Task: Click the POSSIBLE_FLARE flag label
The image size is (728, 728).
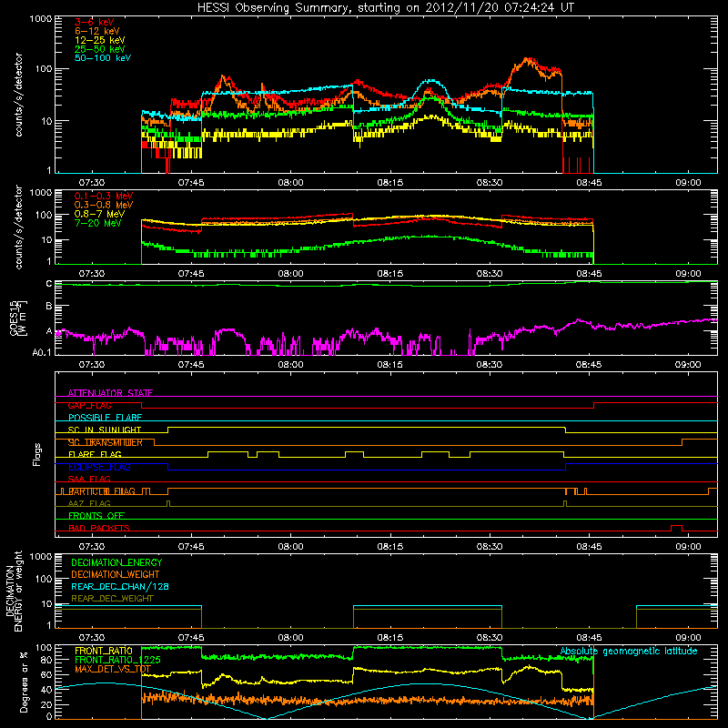Action: pyautogui.click(x=105, y=418)
